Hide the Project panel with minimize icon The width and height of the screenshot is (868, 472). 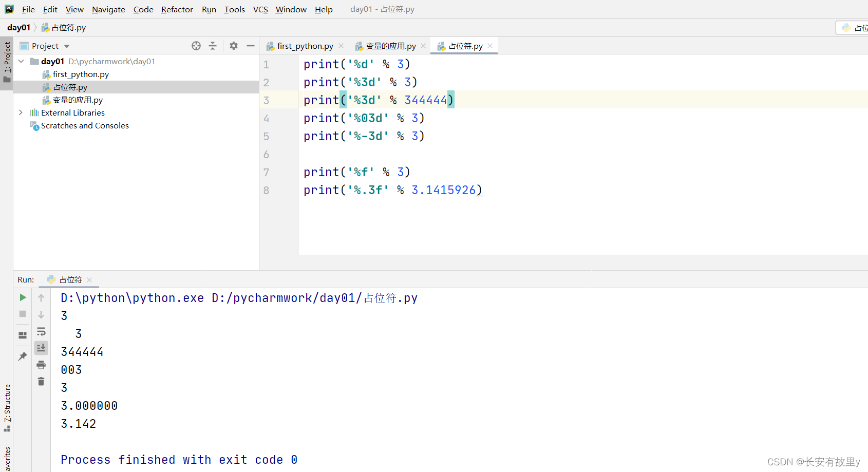pos(251,46)
